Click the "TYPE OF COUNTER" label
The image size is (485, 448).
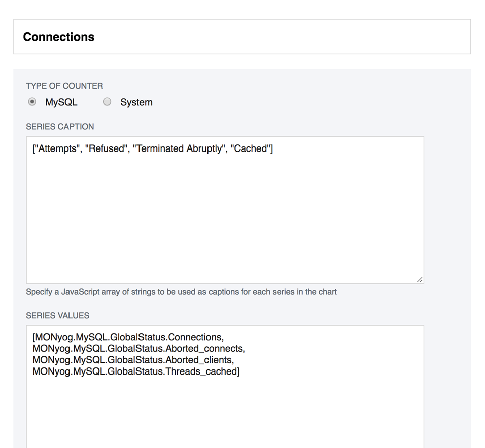point(64,86)
